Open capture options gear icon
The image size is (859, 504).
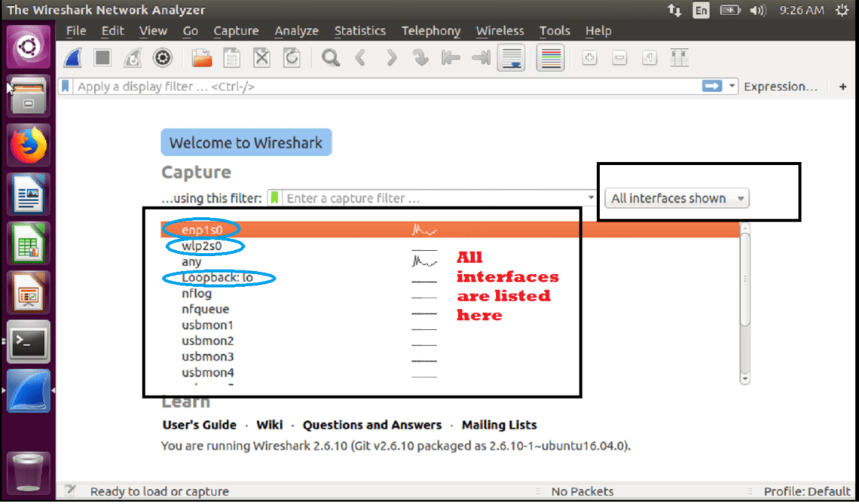pos(163,57)
